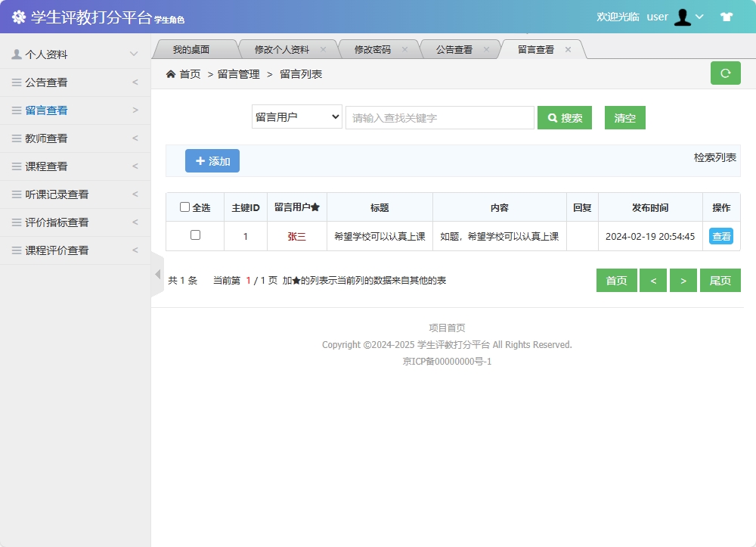The width and height of the screenshot is (756, 547).
Task: Click the keyword search input field
Action: pos(438,117)
